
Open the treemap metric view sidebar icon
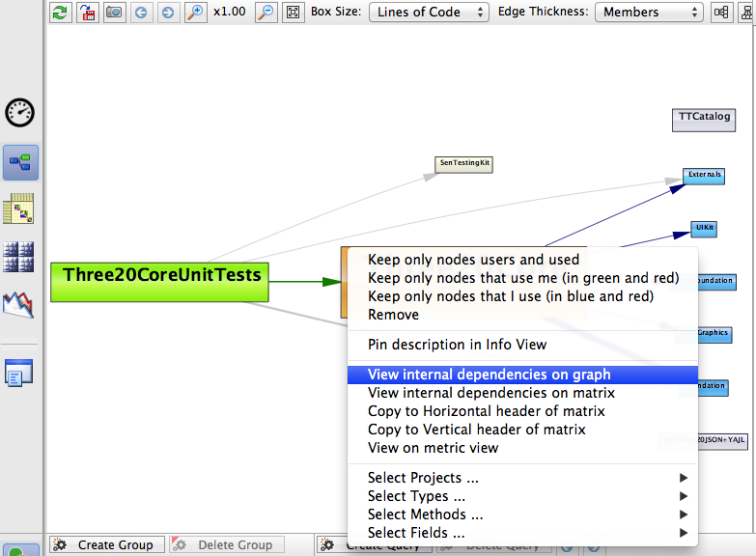(x=18, y=257)
